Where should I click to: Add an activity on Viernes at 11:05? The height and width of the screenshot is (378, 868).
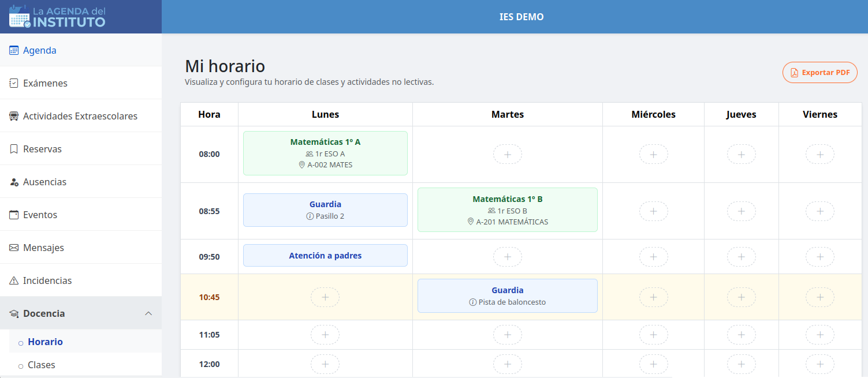(x=820, y=335)
